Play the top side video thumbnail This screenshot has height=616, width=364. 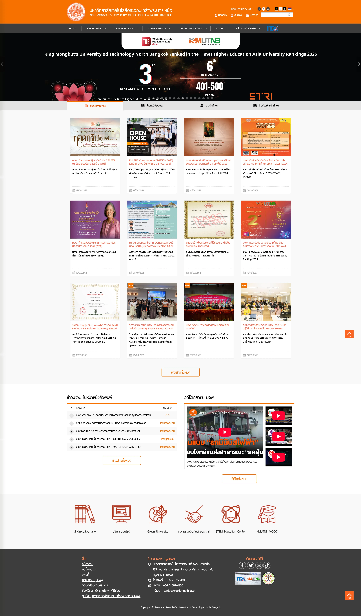point(279,416)
